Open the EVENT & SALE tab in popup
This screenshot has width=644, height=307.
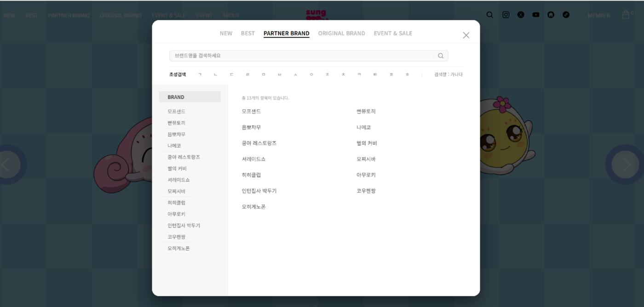(x=393, y=34)
